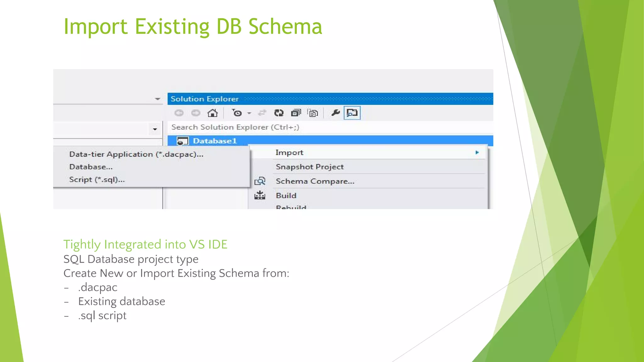Click the Database1 project icon
The height and width of the screenshot is (362, 644).
point(182,141)
